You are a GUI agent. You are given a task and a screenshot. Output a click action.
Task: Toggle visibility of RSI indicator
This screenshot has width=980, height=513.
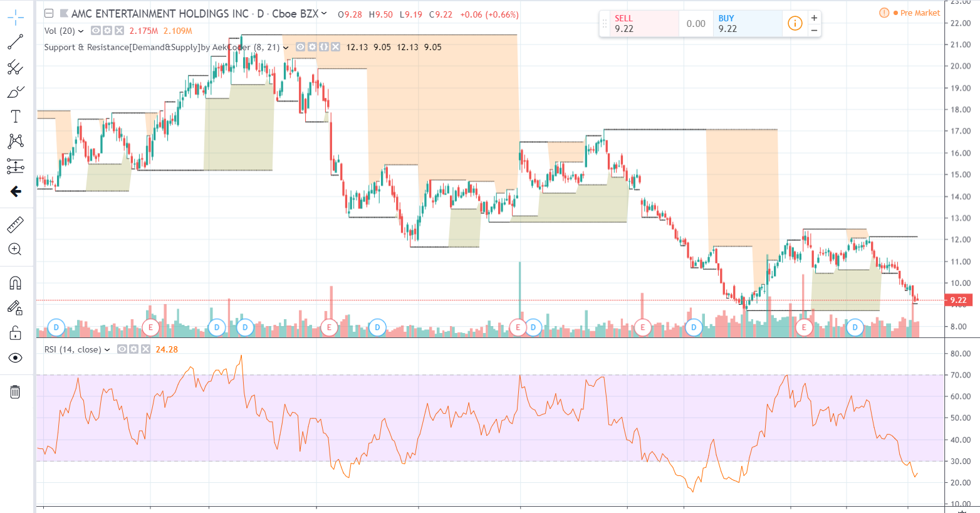click(122, 349)
